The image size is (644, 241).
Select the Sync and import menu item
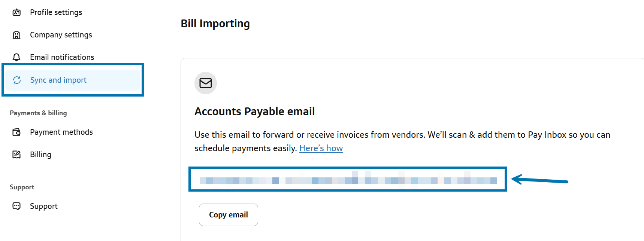58,80
